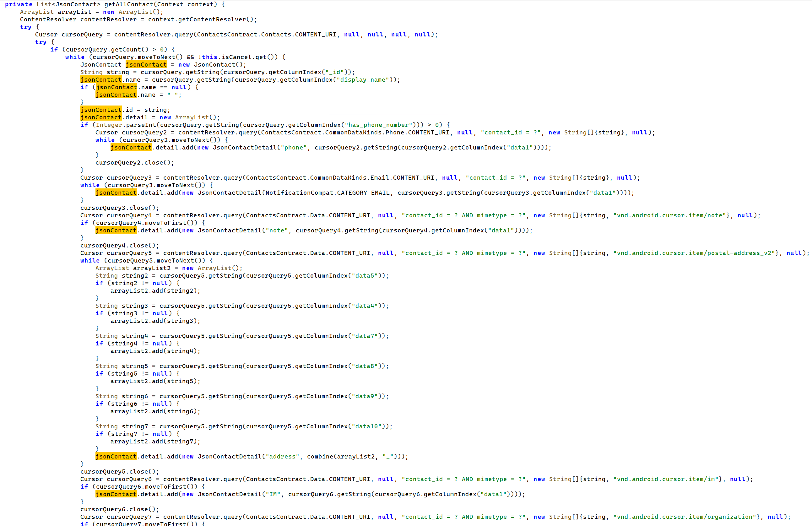
Task: Click the cursorQuery4.close() call
Action: click(x=119, y=246)
